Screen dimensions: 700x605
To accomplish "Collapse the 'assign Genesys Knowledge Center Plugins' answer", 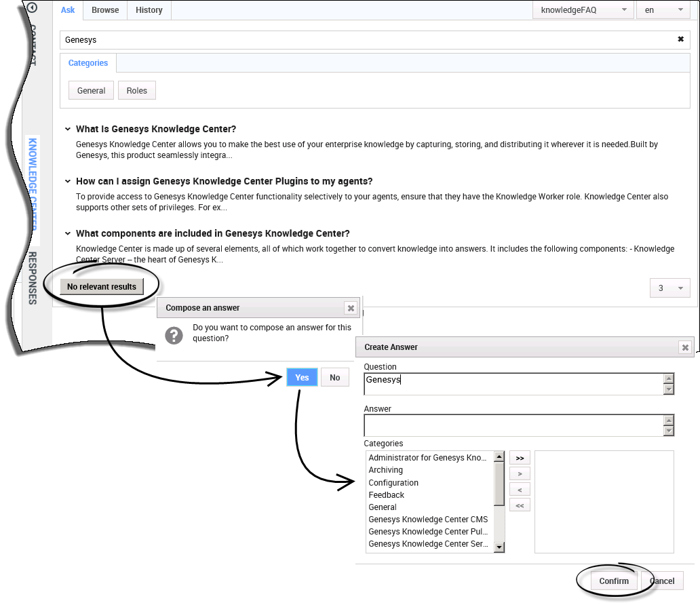I will coord(67,181).
